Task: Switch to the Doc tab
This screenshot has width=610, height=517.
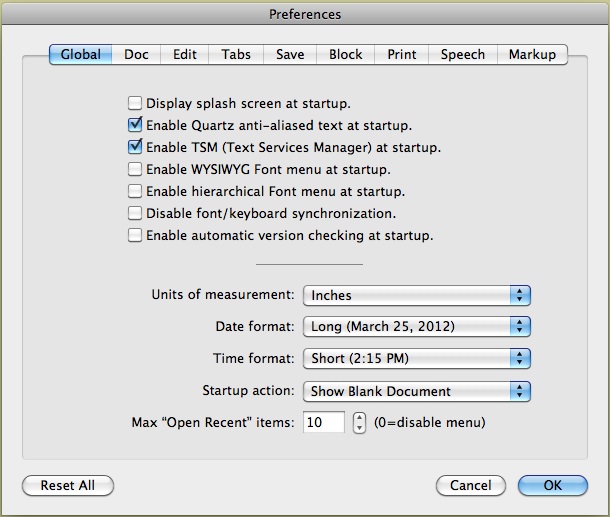Action: tap(136, 55)
